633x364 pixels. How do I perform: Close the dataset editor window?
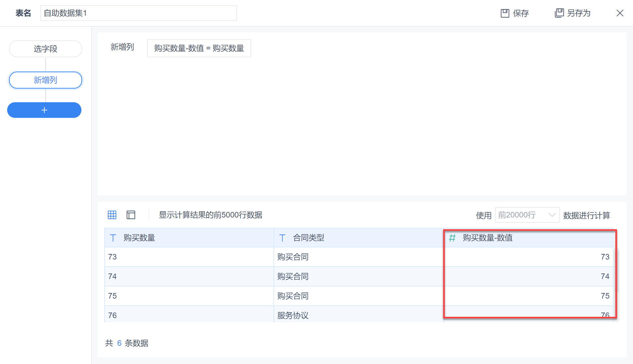[x=620, y=13]
